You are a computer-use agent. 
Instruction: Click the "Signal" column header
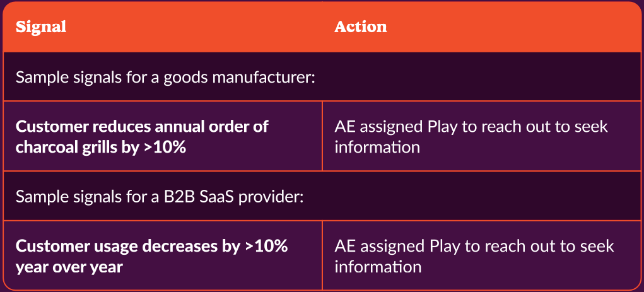point(40,27)
